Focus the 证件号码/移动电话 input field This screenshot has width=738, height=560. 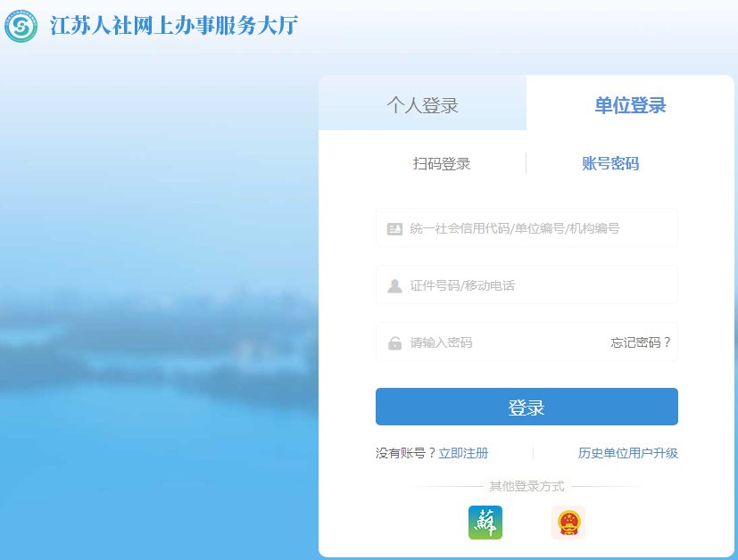pos(527,285)
